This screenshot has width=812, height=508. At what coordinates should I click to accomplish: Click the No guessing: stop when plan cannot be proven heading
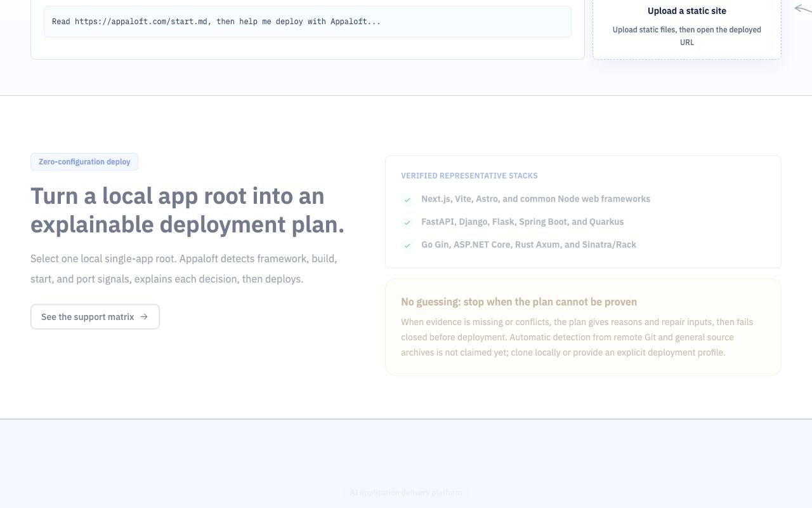[x=519, y=302]
